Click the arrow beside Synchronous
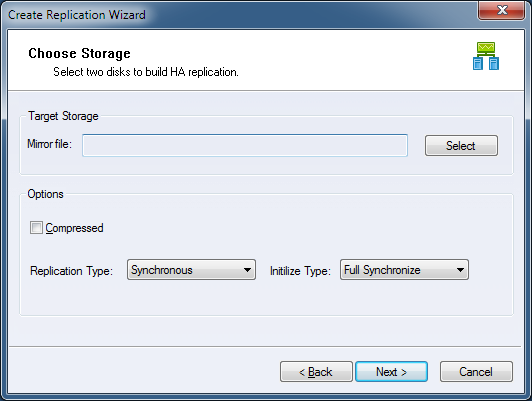The image size is (532, 401). 247,270
